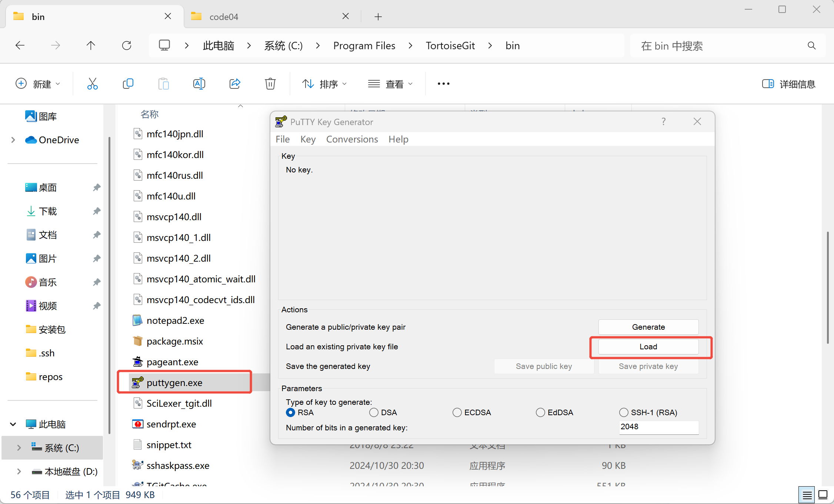
Task: Expand the OneDrive tree node
Action: [x=13, y=140]
